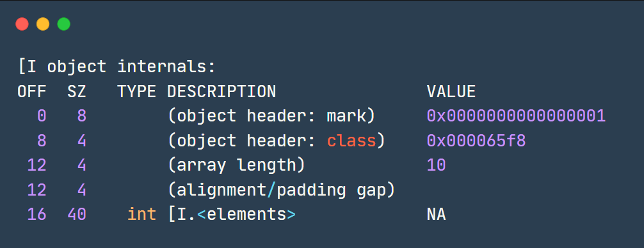Click the '[I.<elements>' description
Viewport: 644px width, 248px height.
(x=232, y=214)
